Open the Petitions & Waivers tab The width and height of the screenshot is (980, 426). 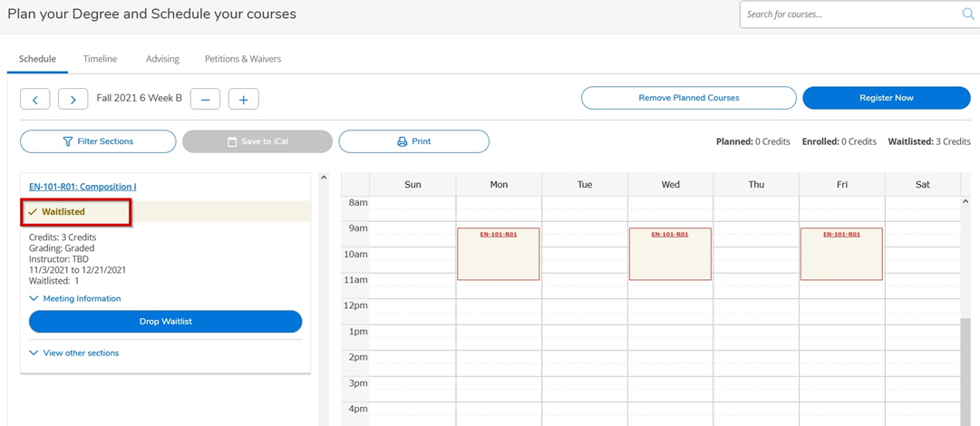tap(243, 59)
